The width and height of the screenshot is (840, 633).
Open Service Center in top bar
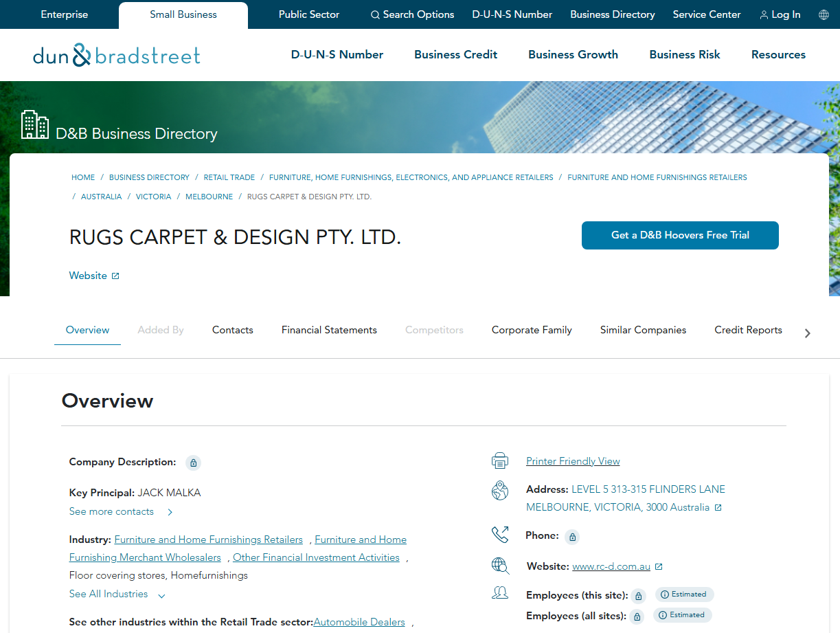(707, 14)
